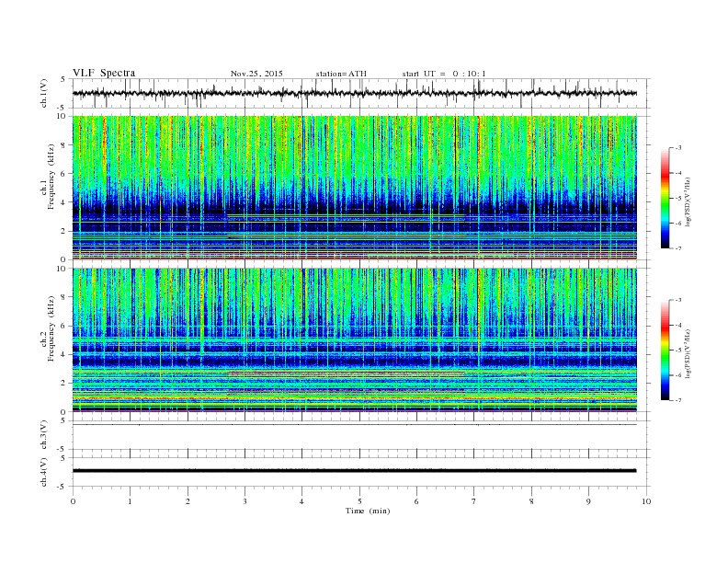
Task: Click the "-3" label on ch.2 colorbar
Action: coord(678,300)
